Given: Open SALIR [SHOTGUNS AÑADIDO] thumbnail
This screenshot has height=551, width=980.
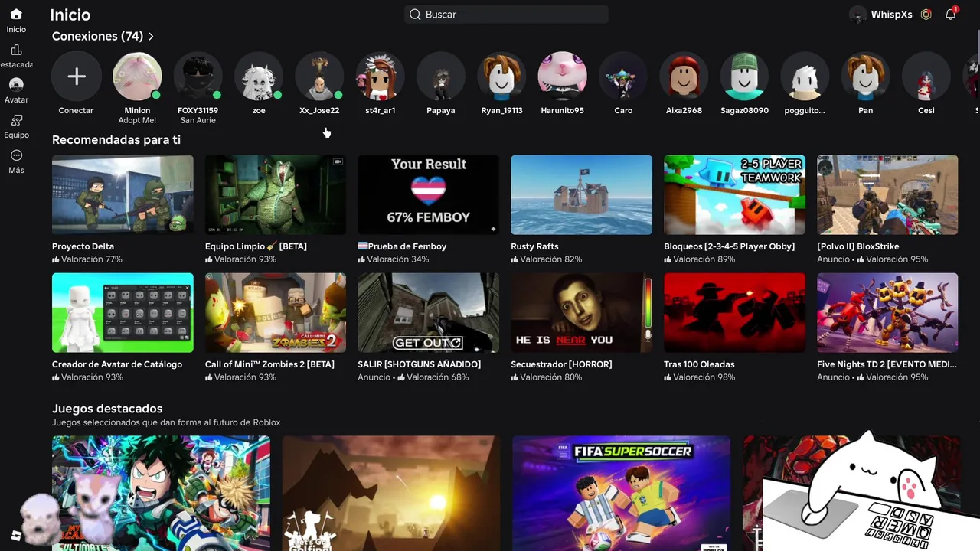Looking at the screenshot, I should [x=429, y=313].
